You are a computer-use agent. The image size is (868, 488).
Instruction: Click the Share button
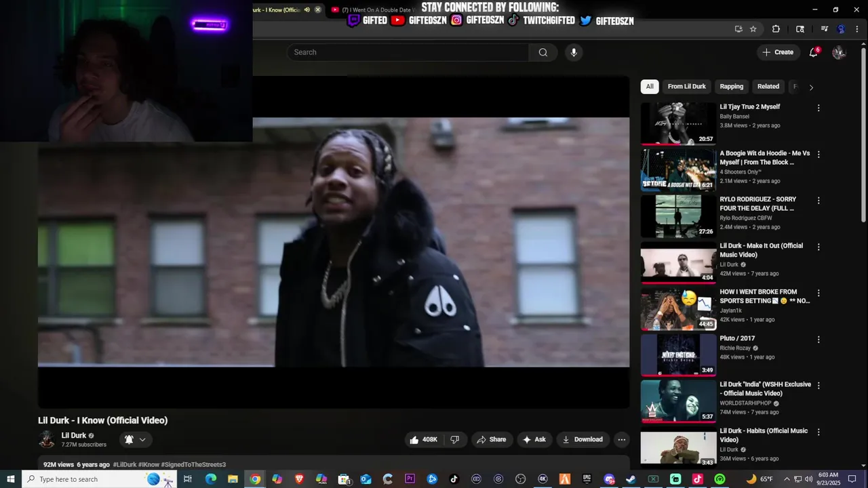tap(492, 439)
